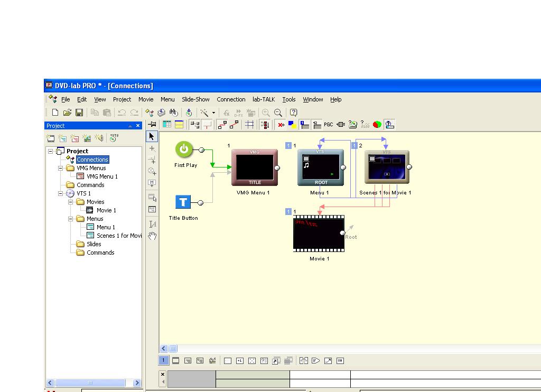This screenshot has height=392, width=541.
Task: Select the hand pan tool
Action: [152, 236]
